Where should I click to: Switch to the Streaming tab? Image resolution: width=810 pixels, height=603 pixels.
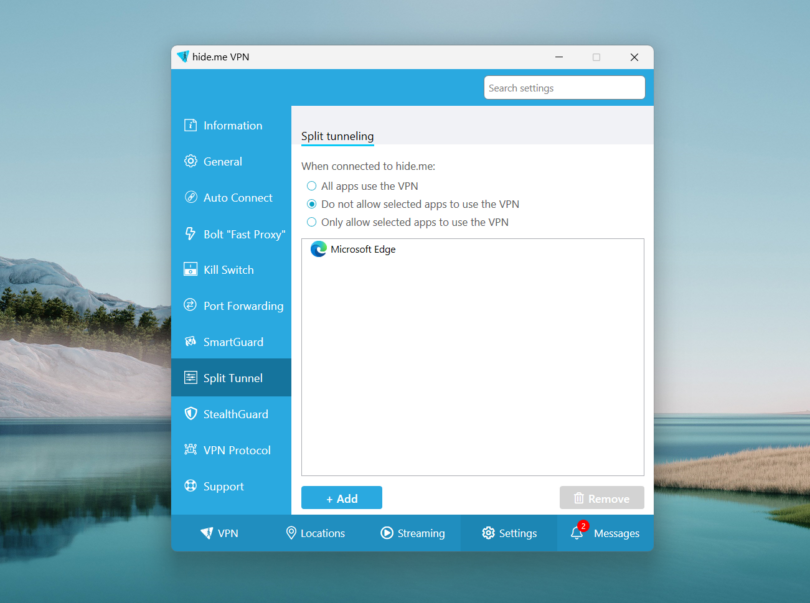(412, 533)
